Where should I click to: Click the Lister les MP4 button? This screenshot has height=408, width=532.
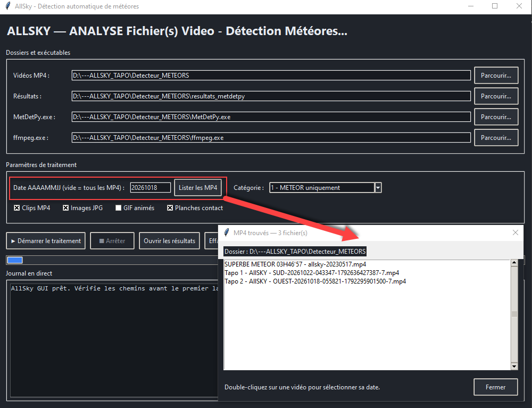(x=198, y=188)
